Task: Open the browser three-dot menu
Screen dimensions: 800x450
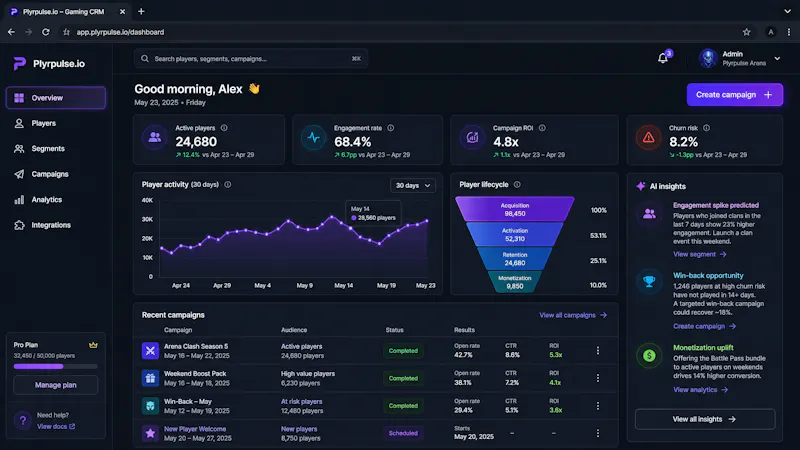Action: click(789, 32)
